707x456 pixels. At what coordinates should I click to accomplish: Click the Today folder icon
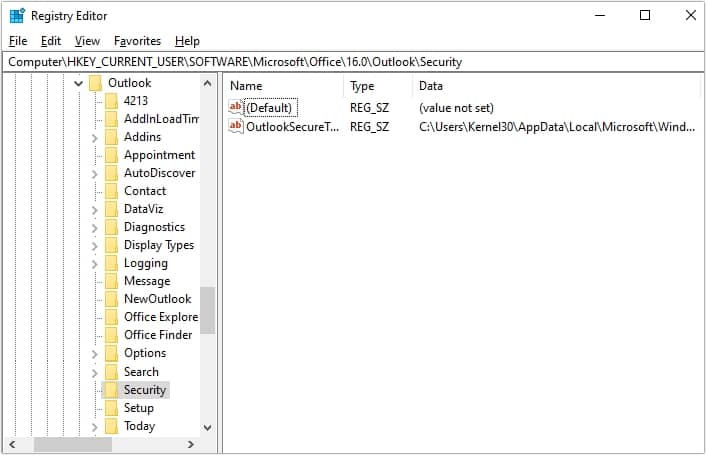pos(111,426)
